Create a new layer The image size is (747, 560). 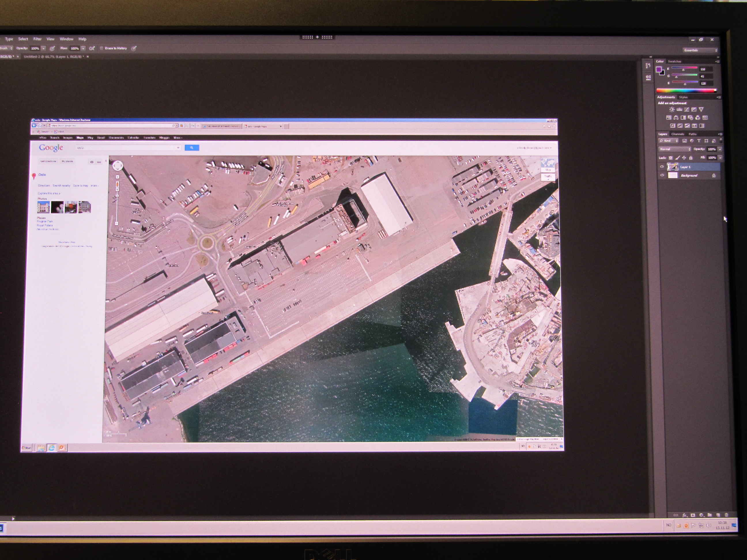pos(718,515)
